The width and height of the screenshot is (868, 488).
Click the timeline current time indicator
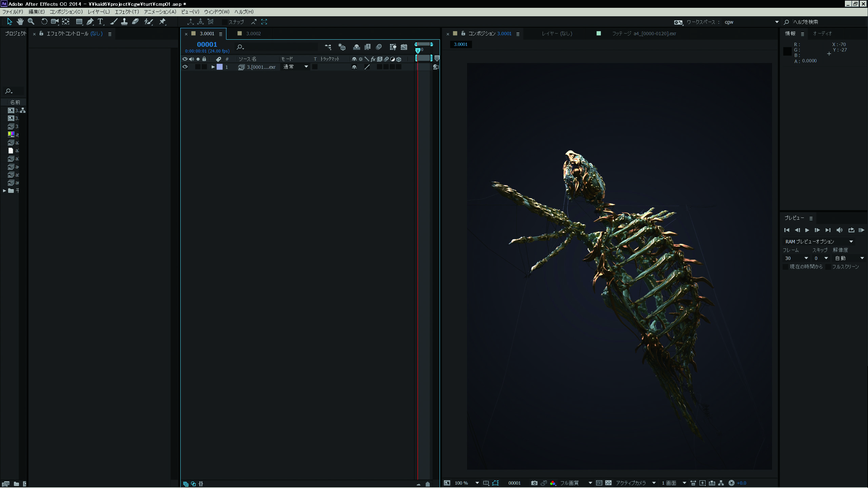(x=418, y=50)
